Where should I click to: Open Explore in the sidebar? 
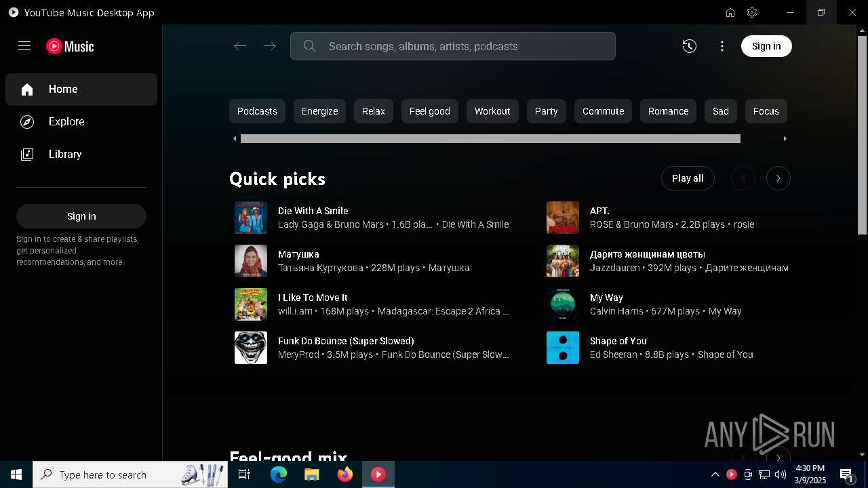(x=81, y=122)
